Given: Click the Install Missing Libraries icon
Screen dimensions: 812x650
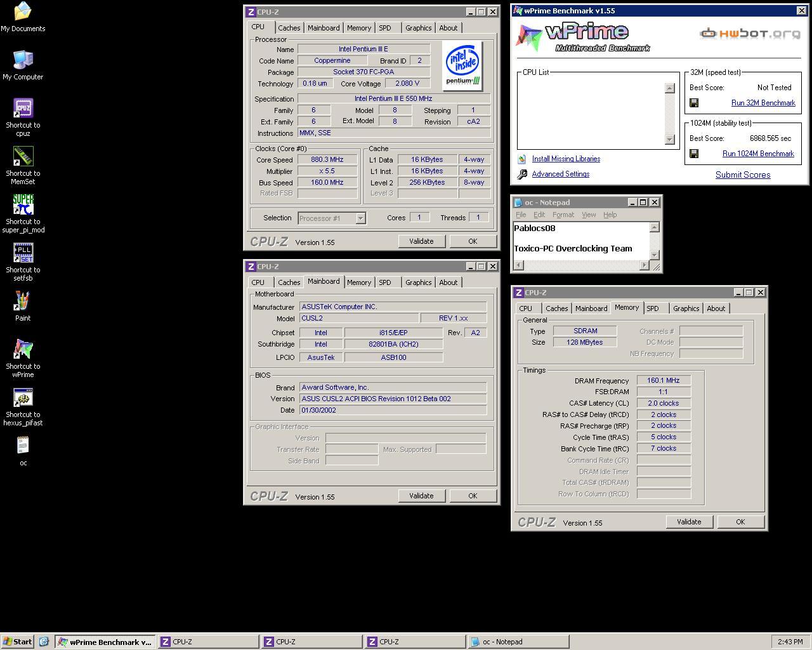Looking at the screenshot, I should pos(522,159).
